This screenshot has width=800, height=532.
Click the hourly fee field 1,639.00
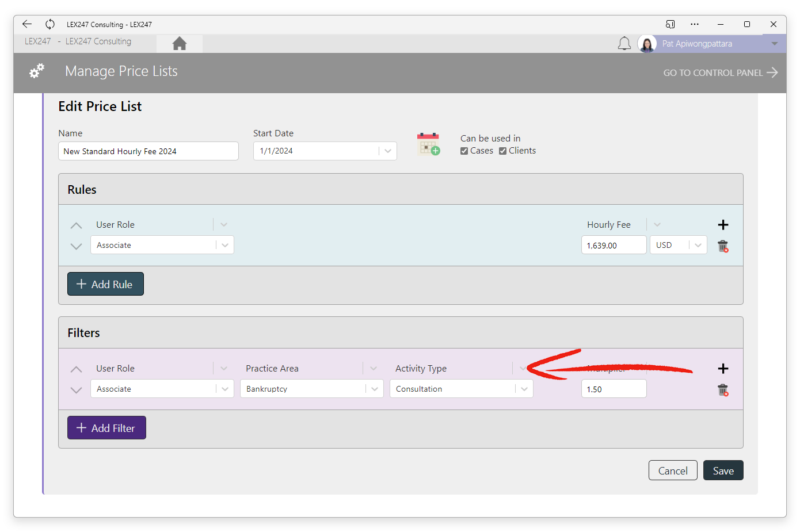(x=614, y=245)
